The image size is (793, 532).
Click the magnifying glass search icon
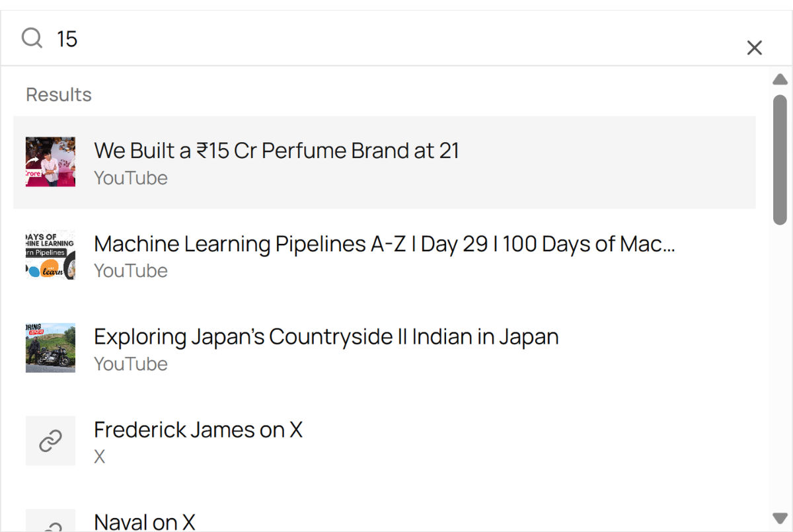(32, 38)
